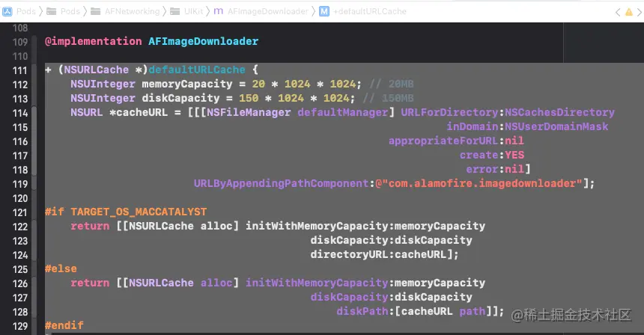
Task: Click the com.alamofire.imagedownloader string
Action: point(479,183)
